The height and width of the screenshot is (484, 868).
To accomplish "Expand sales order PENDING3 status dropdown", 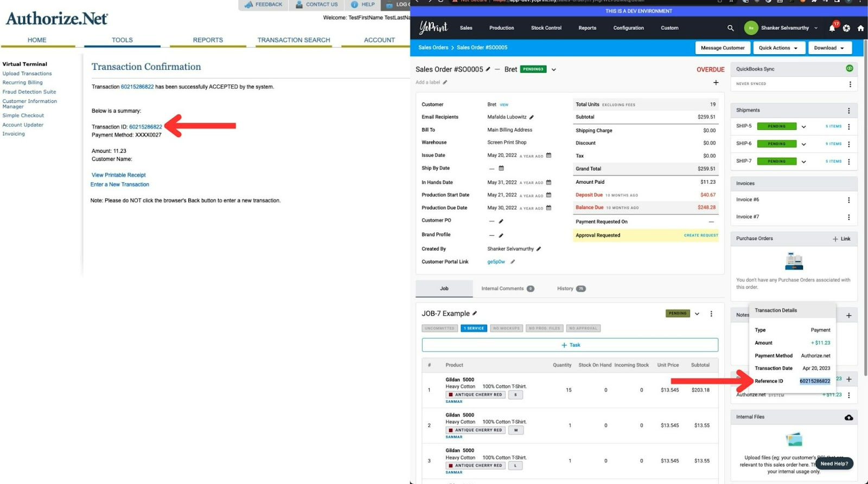I will pyautogui.click(x=553, y=69).
